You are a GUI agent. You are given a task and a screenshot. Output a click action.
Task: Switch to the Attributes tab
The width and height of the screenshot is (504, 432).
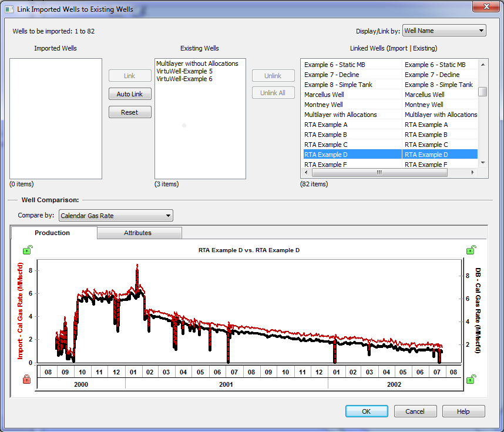[x=137, y=233]
